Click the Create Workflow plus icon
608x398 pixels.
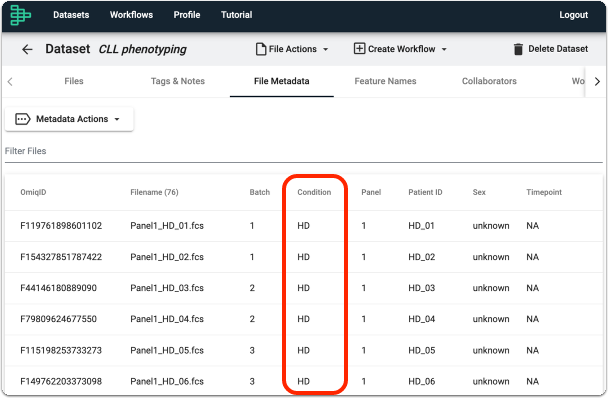click(x=359, y=49)
